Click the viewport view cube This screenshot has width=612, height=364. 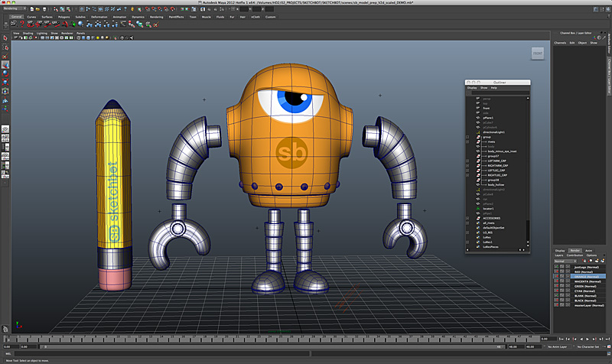(x=537, y=54)
